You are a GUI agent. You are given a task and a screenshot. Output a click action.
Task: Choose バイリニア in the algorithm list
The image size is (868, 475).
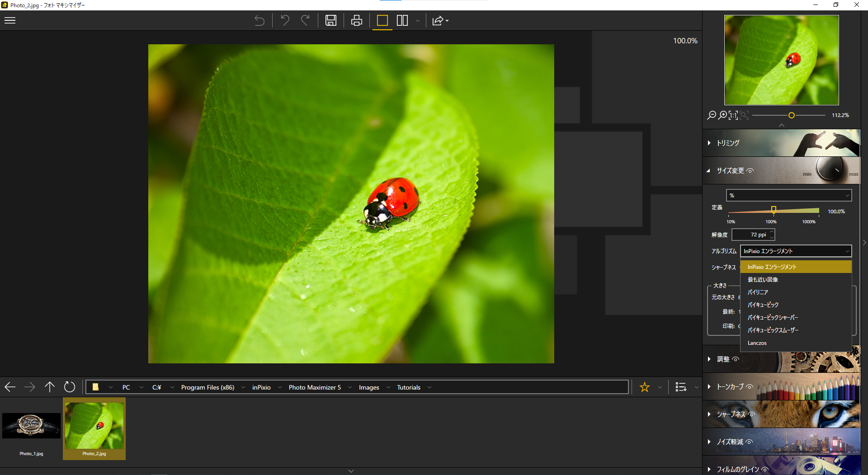coord(758,292)
